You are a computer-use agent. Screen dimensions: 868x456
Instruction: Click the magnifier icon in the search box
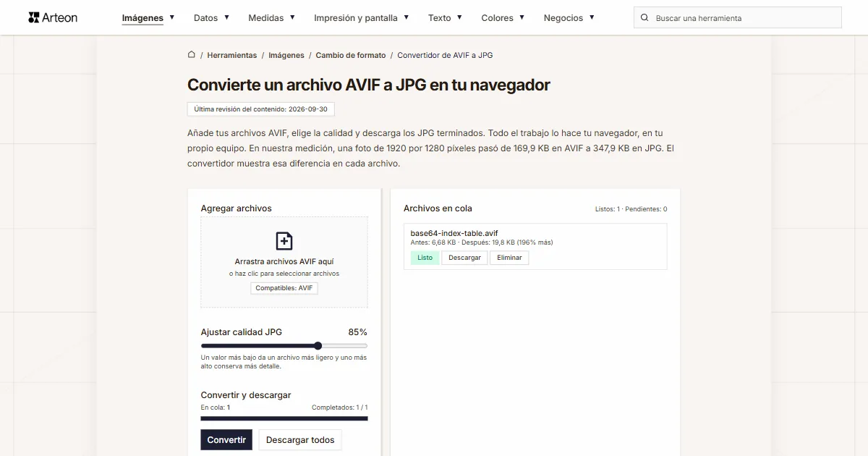pyautogui.click(x=644, y=17)
